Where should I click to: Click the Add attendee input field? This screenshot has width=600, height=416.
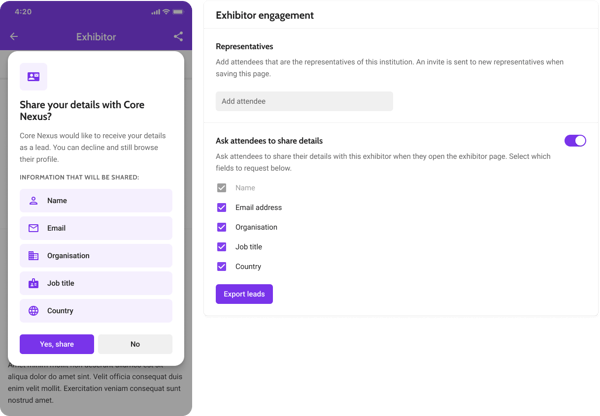(x=304, y=101)
